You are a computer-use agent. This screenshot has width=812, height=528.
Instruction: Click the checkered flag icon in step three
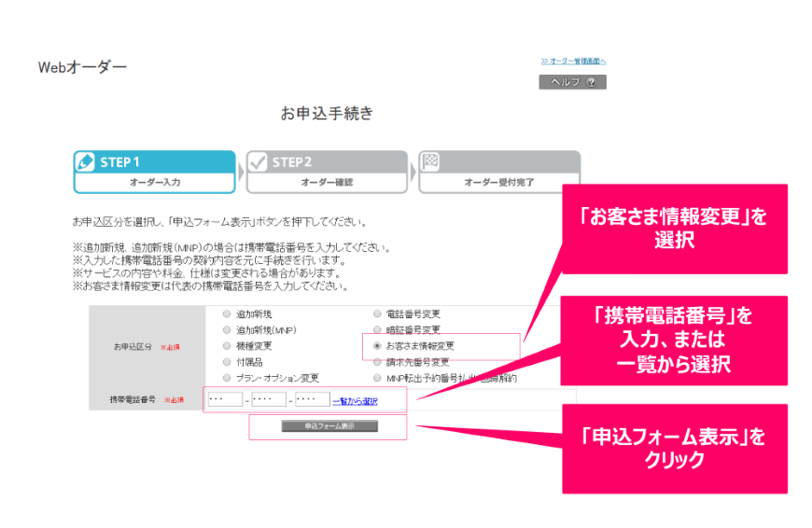pos(430,162)
